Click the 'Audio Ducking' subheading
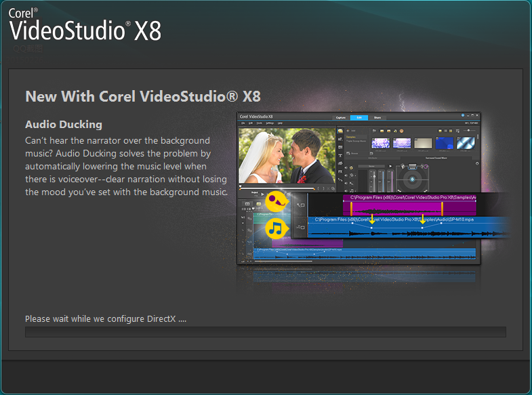Viewport: 532px width, 395px height. 64,125
